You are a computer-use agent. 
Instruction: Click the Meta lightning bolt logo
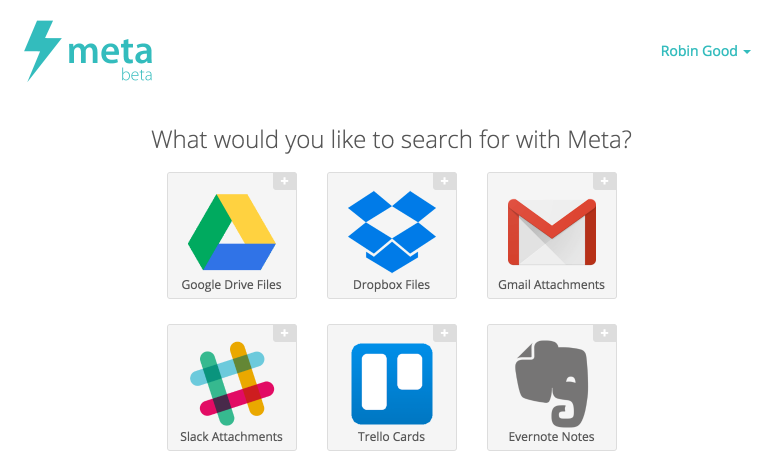[42, 51]
